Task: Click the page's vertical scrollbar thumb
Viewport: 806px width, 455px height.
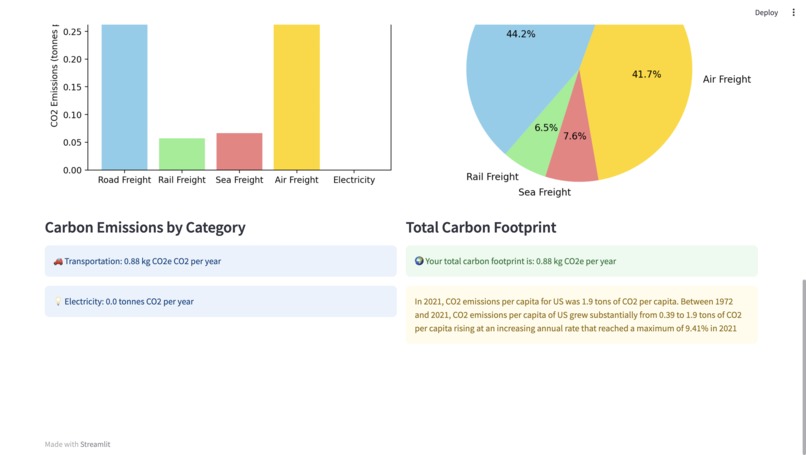Action: click(803, 367)
